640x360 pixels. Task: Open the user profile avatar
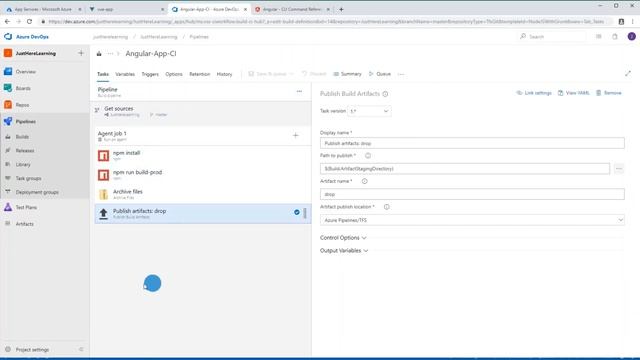(x=631, y=36)
